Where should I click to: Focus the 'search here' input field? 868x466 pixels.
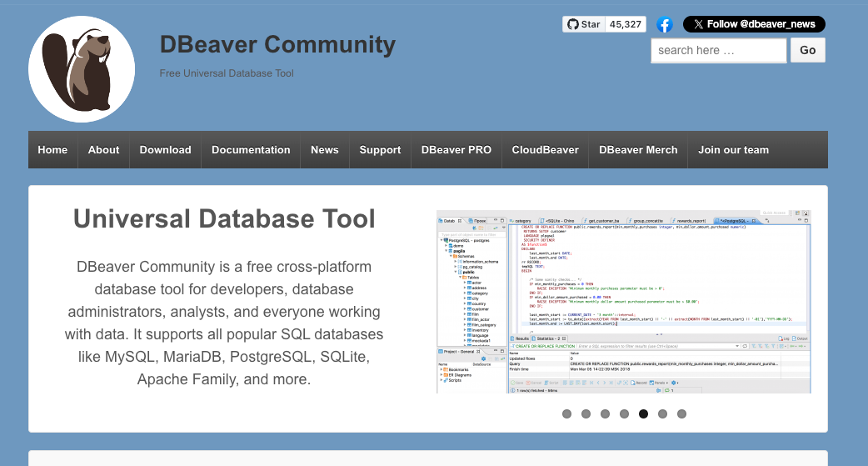point(719,50)
